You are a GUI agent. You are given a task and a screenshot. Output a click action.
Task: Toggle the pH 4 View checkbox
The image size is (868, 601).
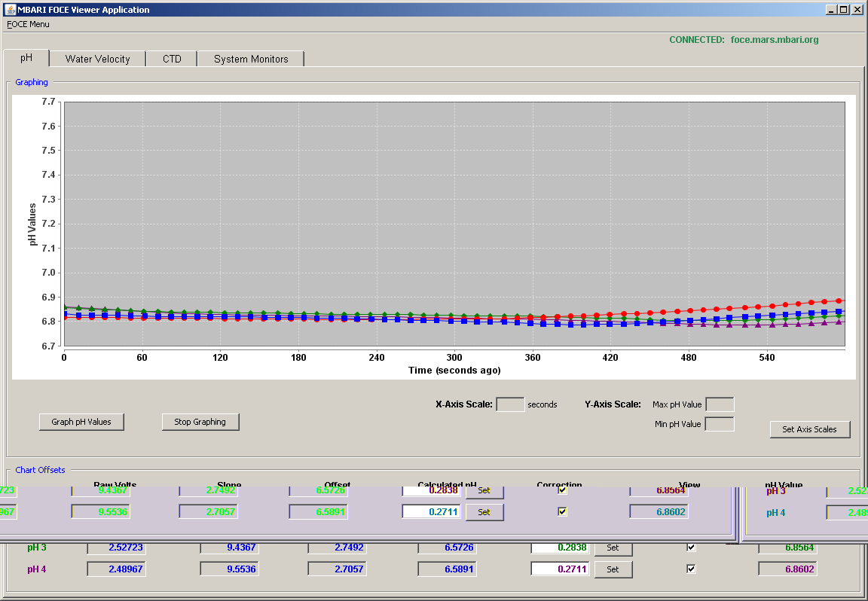[691, 569]
